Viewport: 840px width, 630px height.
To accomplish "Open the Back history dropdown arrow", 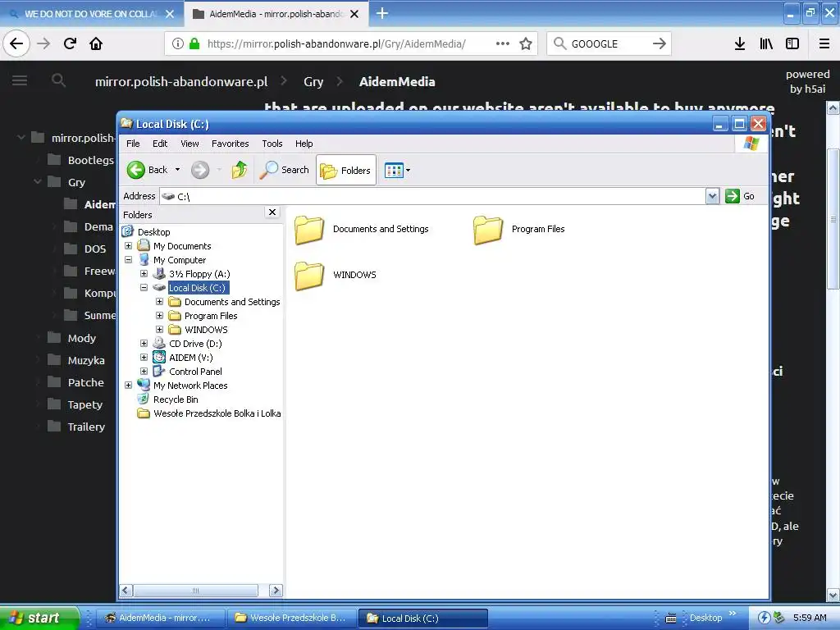I will tap(177, 170).
